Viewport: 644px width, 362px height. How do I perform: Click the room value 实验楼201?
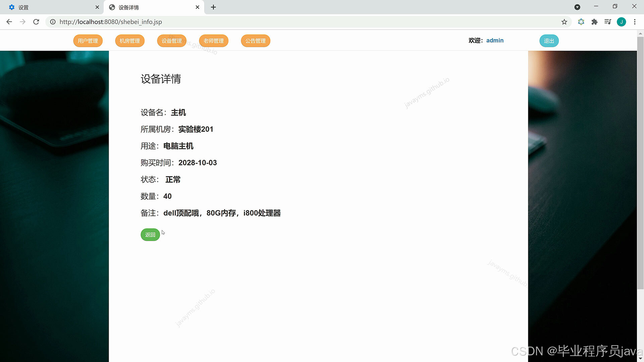click(x=196, y=129)
